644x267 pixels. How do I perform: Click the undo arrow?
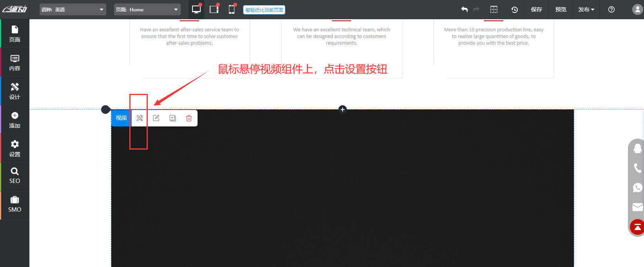[464, 9]
